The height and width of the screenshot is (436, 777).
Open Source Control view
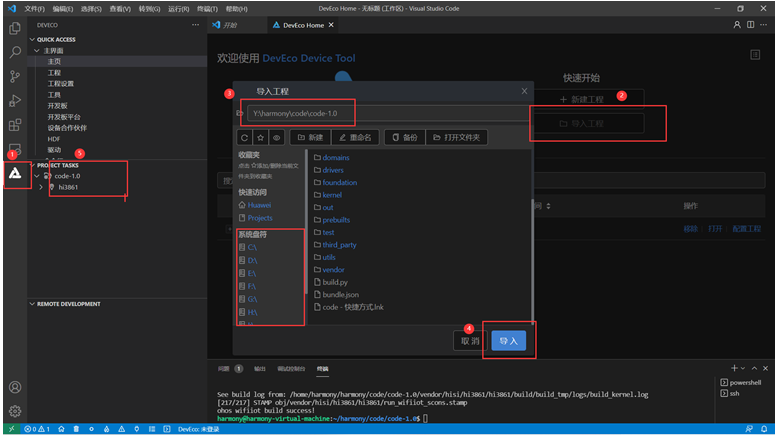[x=15, y=76]
